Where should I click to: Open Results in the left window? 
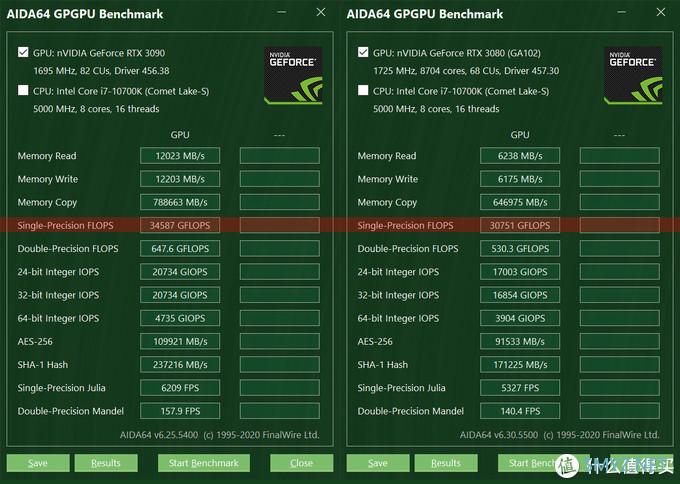106,463
